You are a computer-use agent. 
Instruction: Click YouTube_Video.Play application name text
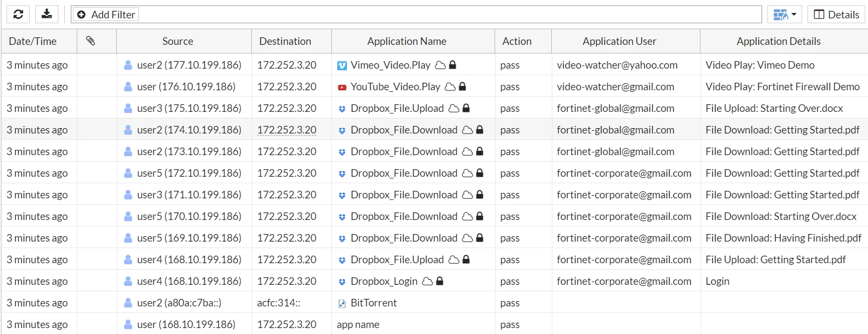(396, 86)
